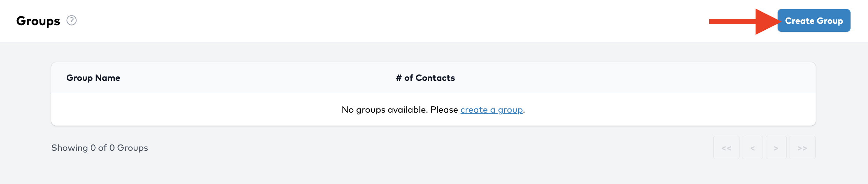This screenshot has height=184, width=868.
Task: Click the word "Group" on the blue button
Action: 830,21
